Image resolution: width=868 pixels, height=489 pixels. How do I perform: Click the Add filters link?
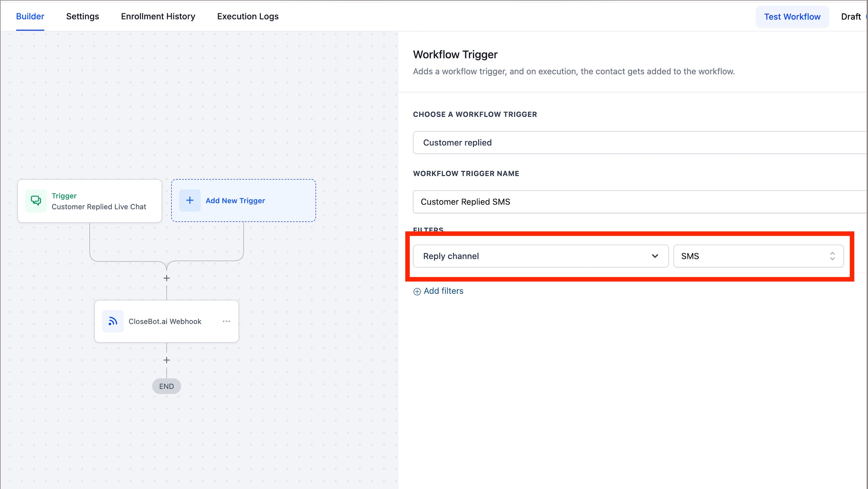pyautogui.click(x=443, y=291)
